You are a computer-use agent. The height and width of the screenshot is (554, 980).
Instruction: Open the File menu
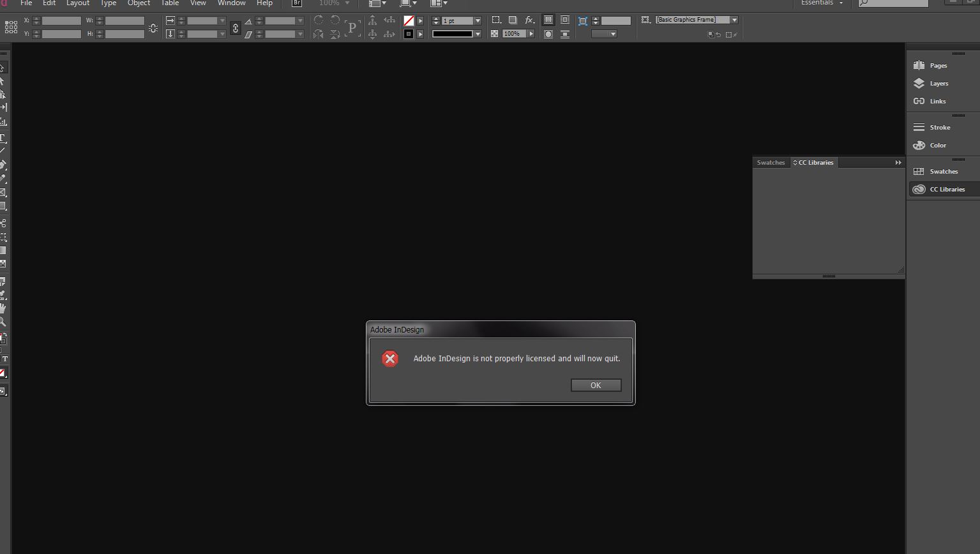(x=26, y=3)
